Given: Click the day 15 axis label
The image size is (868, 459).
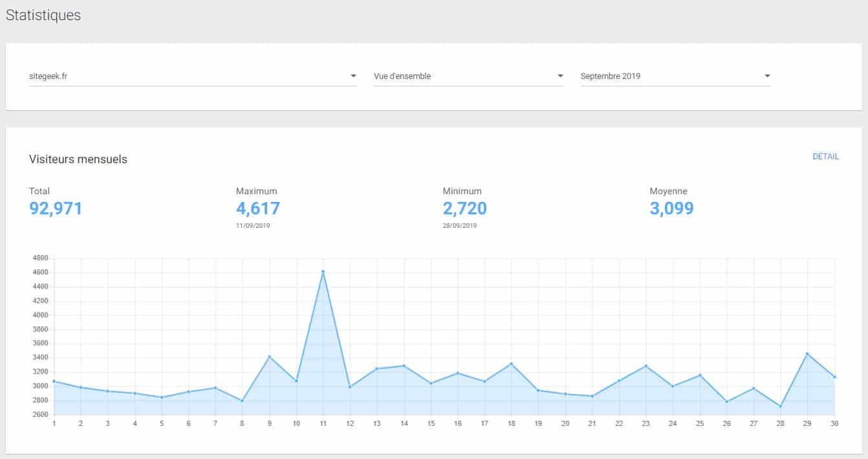Looking at the screenshot, I should (430, 422).
